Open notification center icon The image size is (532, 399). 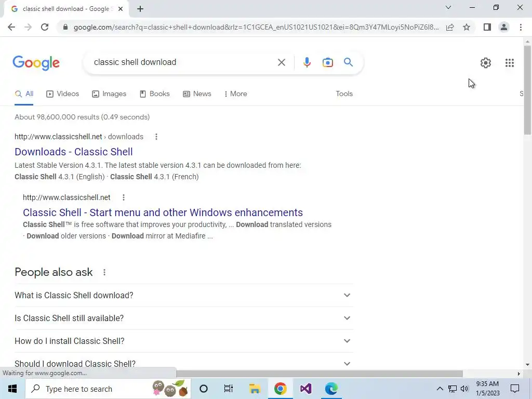pyautogui.click(x=515, y=389)
